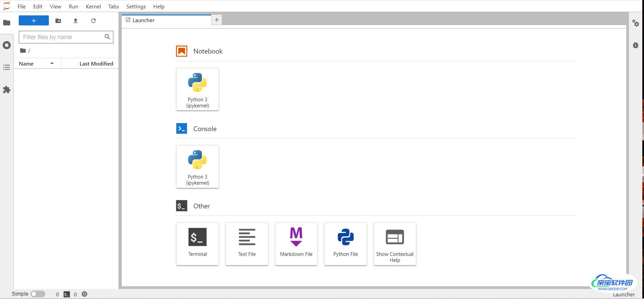Open the Settings menu
Screen dimensions: 644x299
(136, 6)
